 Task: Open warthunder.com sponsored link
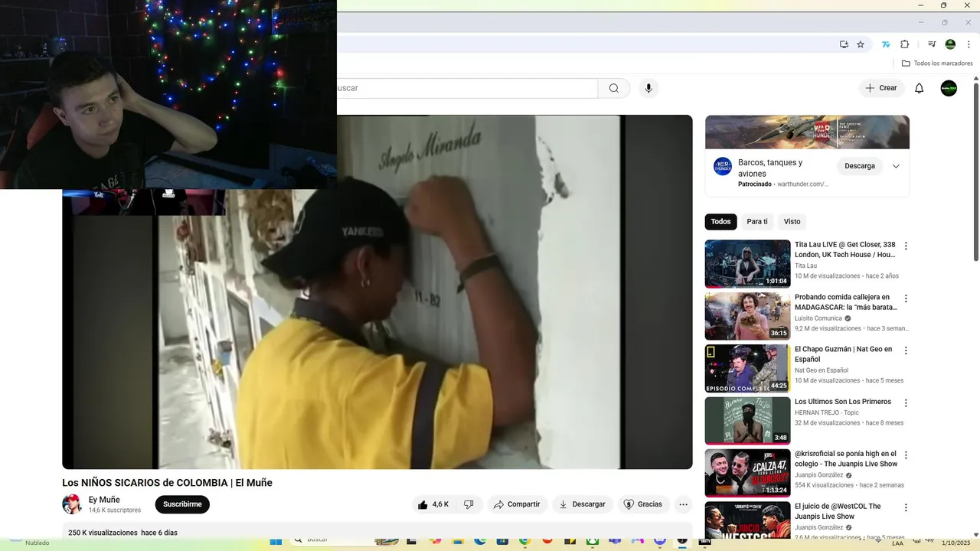[x=802, y=184]
